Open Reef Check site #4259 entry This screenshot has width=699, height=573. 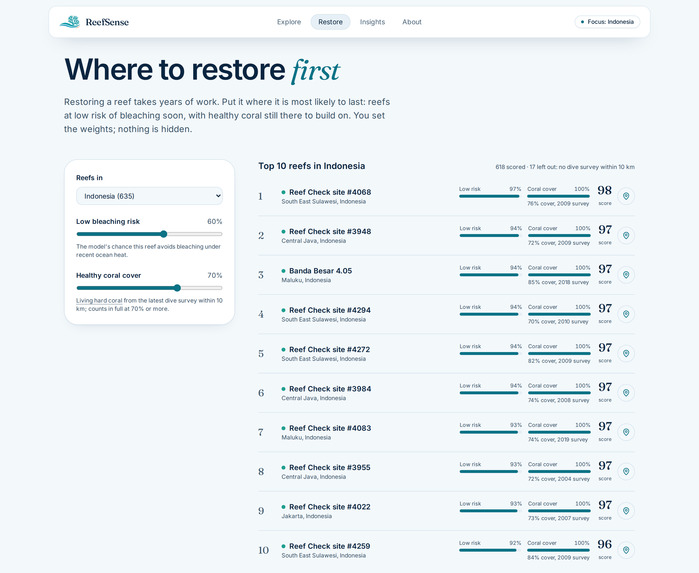(x=329, y=546)
